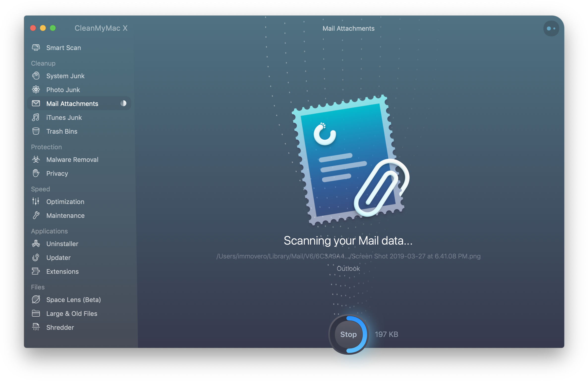Click the Protection section header
The height and width of the screenshot is (381, 588).
(46, 147)
